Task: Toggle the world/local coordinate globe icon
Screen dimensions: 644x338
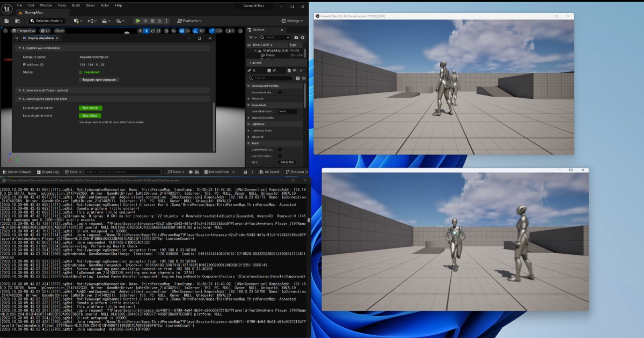Action: [167, 31]
